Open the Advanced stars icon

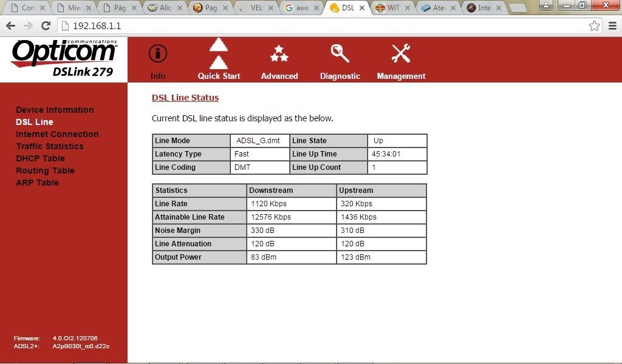[x=279, y=53]
